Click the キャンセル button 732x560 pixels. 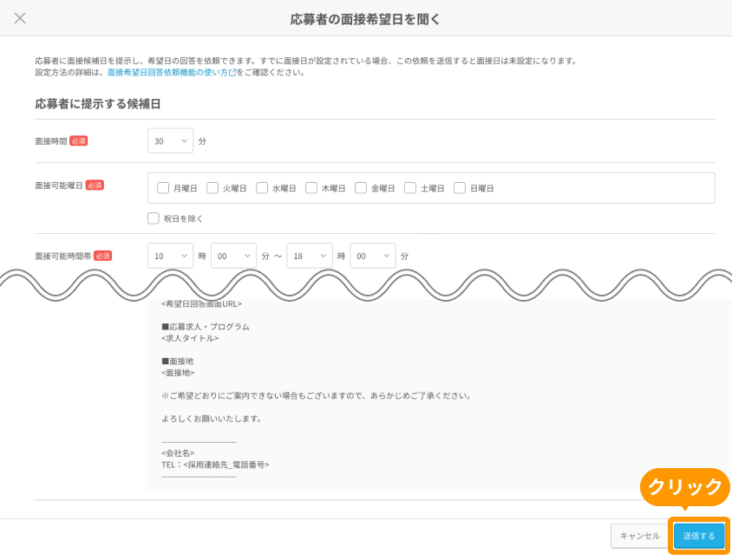[x=640, y=536]
